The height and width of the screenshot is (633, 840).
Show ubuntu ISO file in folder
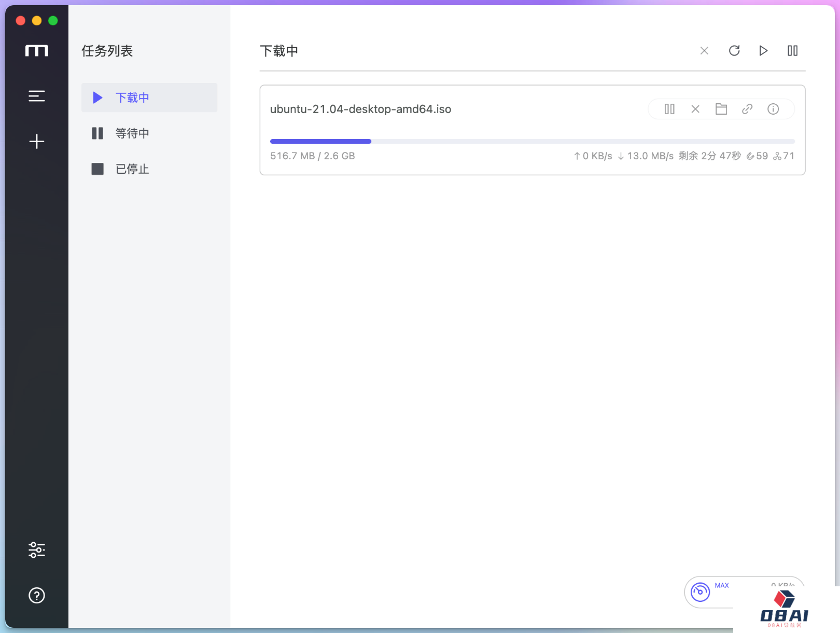[721, 109]
